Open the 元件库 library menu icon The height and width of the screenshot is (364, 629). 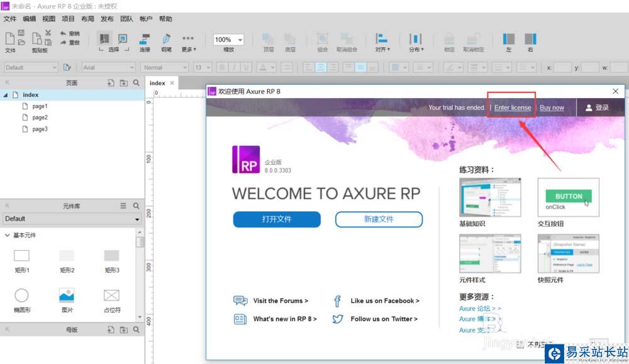(123, 206)
